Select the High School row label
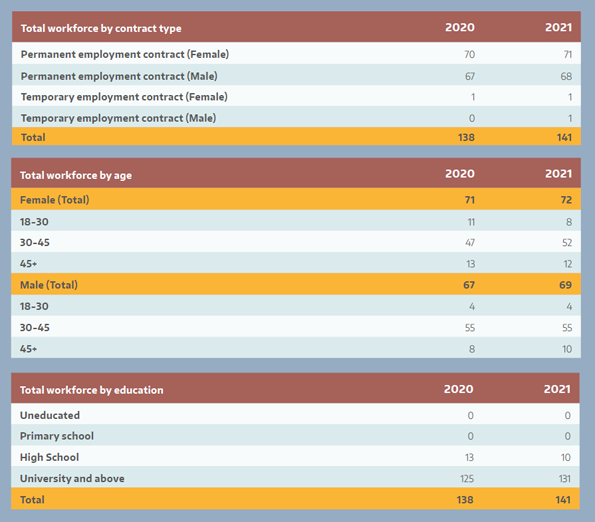 tap(49, 457)
